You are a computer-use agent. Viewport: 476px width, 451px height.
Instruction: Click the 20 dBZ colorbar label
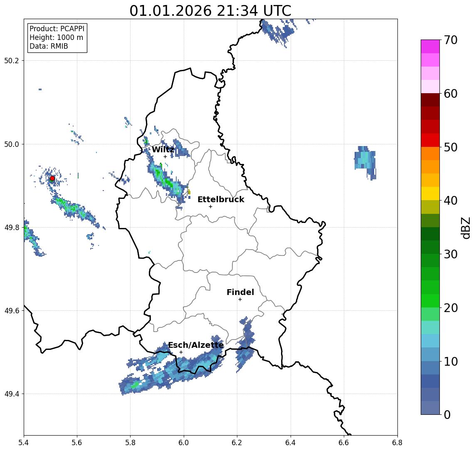(451, 307)
